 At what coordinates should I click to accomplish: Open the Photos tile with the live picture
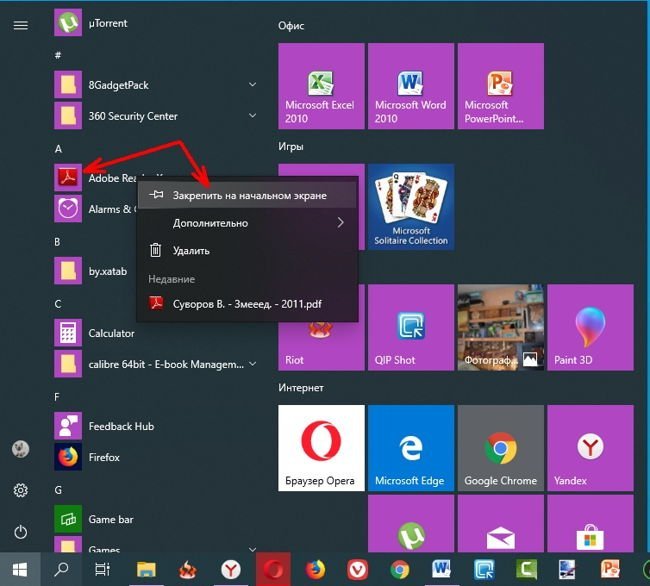(x=501, y=327)
